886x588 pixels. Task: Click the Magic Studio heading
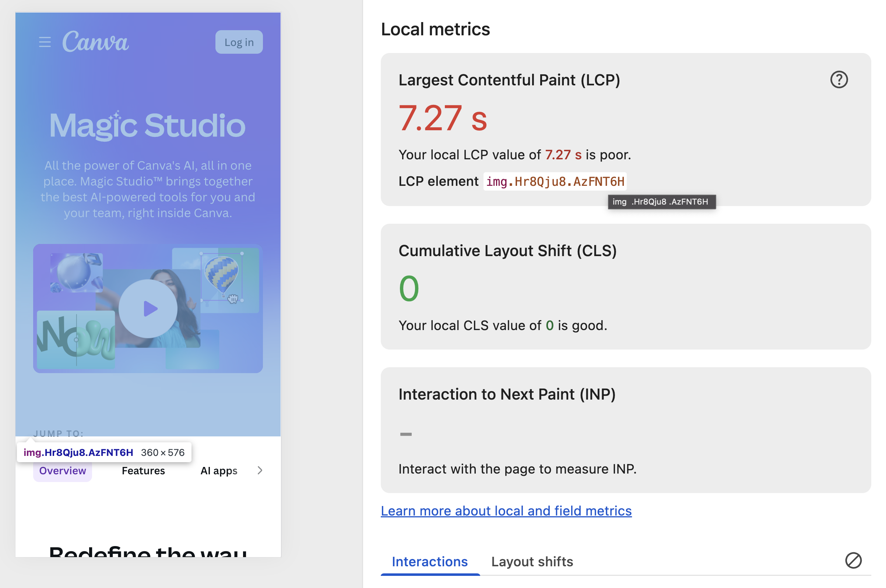pyautogui.click(x=147, y=125)
